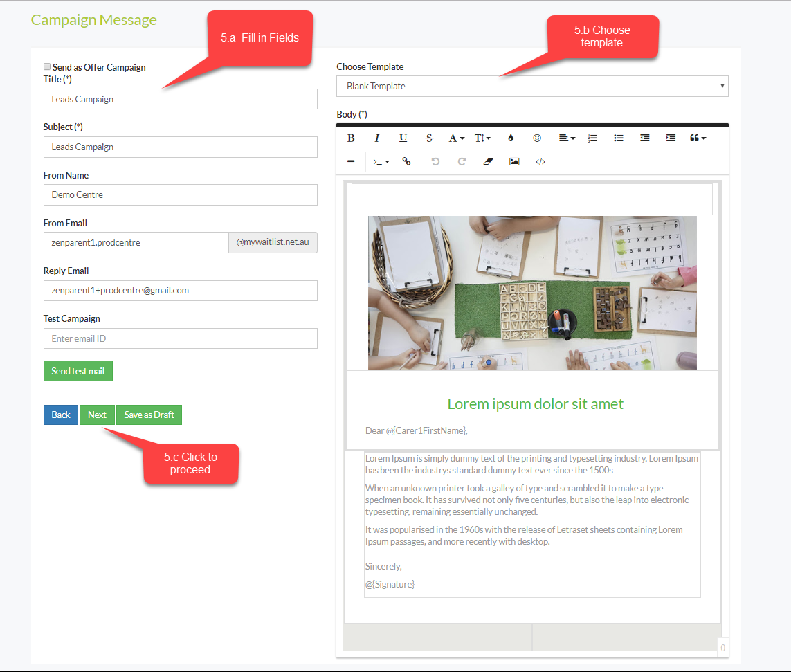
Task: Toggle bold formatting in Body editor
Action: pos(351,138)
